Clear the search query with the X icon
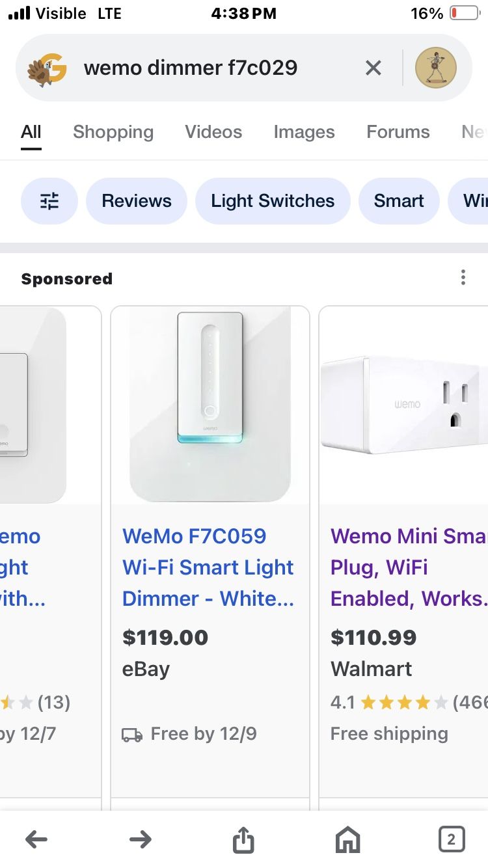Image resolution: width=488 pixels, height=868 pixels. 373,68
